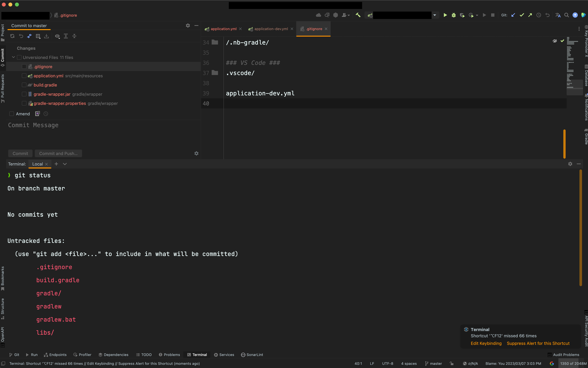Click the Commit and Push button

58,153
